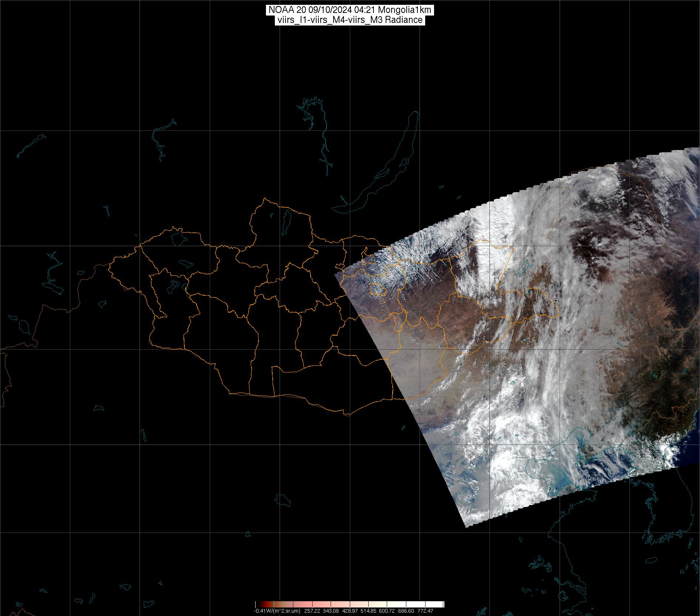Image resolution: width=700 pixels, height=616 pixels.
Task: Click the NOAA 20 date title line
Action: point(349,10)
